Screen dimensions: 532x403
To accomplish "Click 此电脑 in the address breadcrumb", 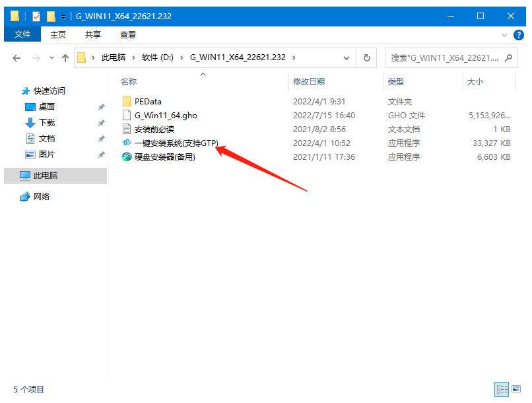I will point(114,57).
